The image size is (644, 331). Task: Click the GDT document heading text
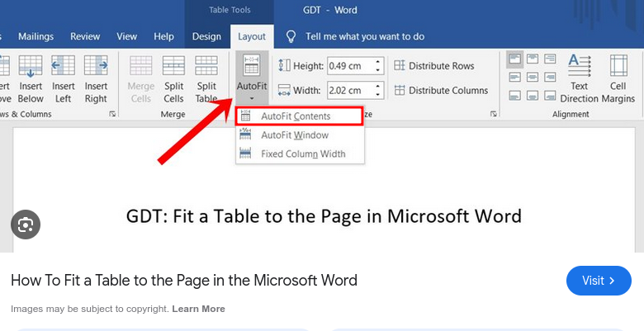coord(324,216)
